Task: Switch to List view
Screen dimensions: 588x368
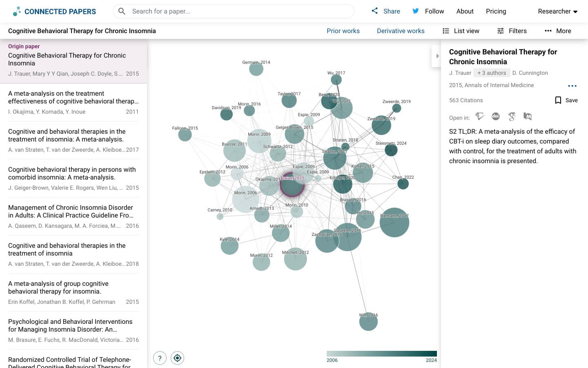Action: click(x=461, y=31)
